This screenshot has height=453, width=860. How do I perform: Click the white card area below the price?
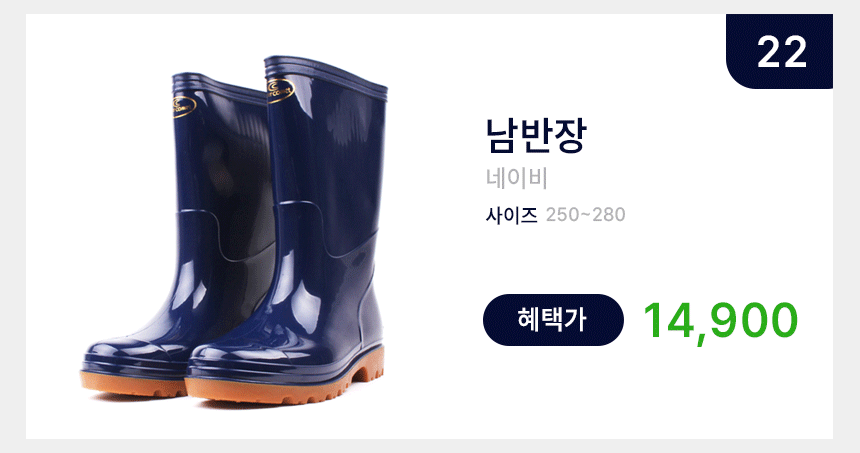(x=658, y=395)
